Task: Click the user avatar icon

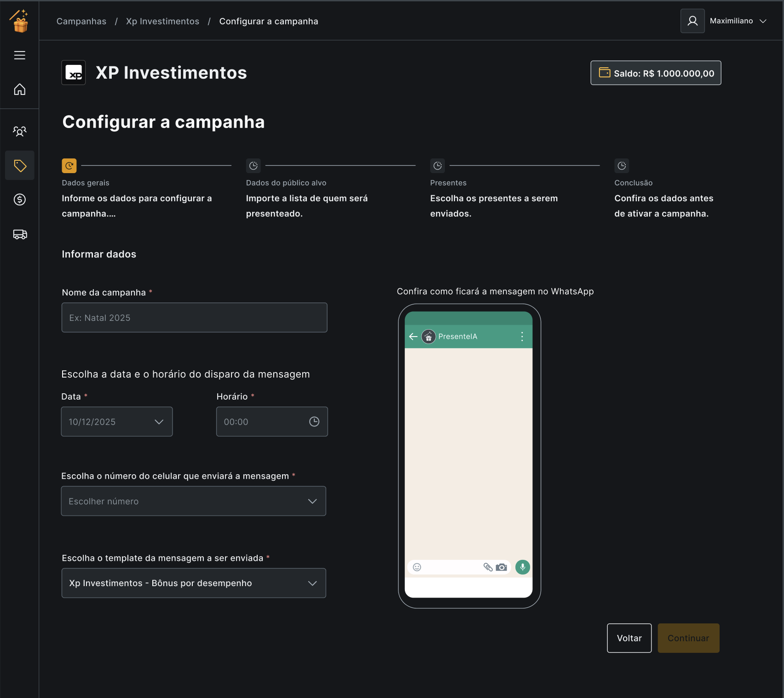Action: coord(692,21)
